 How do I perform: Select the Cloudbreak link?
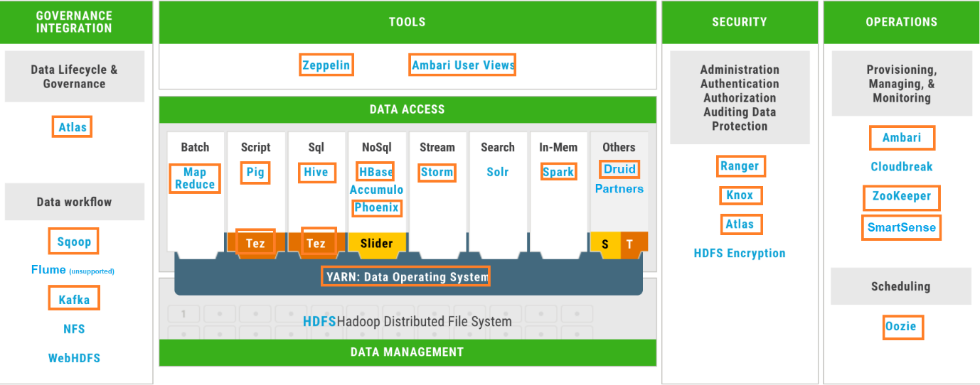pyautogui.click(x=902, y=167)
